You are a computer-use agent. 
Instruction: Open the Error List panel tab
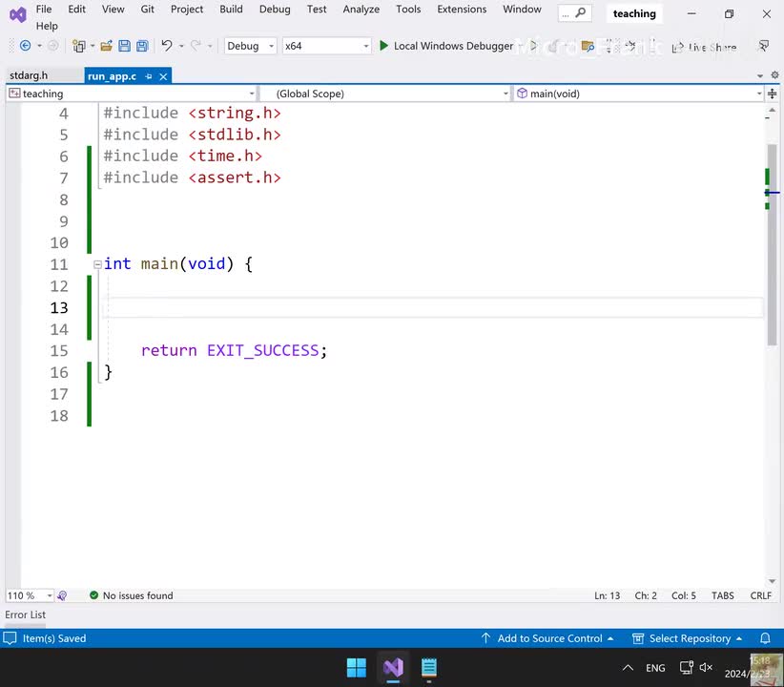click(x=25, y=614)
